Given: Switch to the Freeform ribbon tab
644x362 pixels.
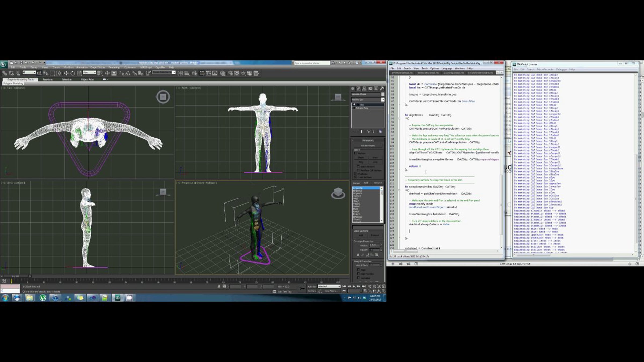Looking at the screenshot, I should (48, 79).
